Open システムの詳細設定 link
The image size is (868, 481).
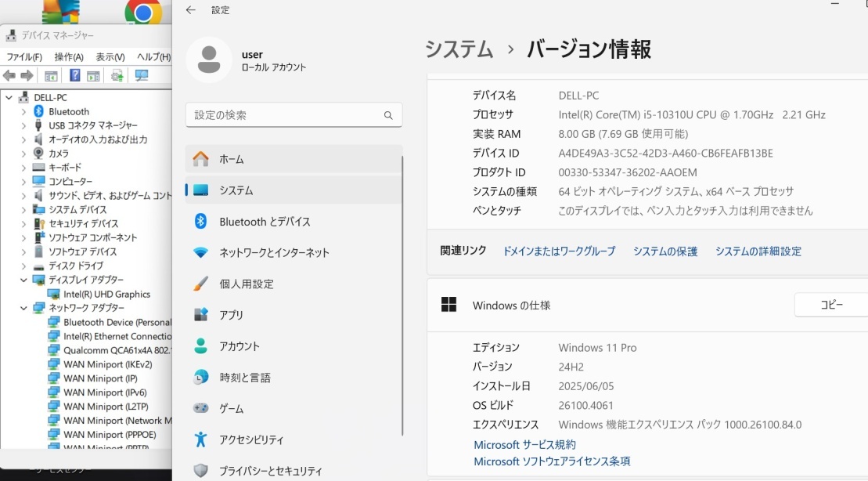[758, 251]
